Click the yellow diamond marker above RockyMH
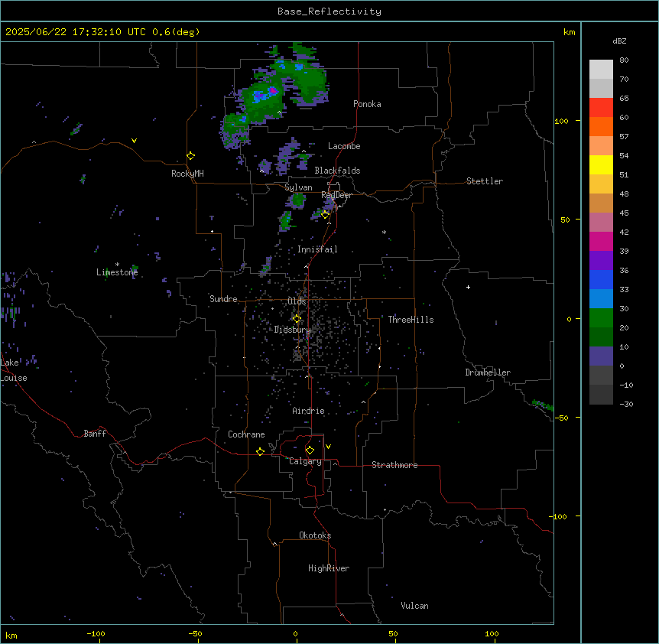The height and width of the screenshot is (644, 659). (x=191, y=156)
